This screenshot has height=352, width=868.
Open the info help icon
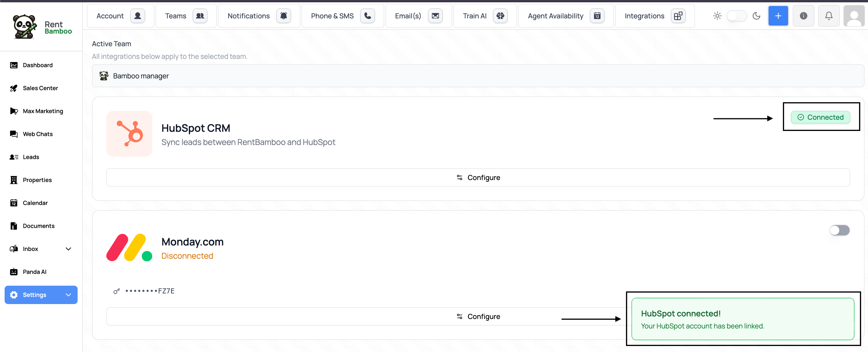(803, 16)
